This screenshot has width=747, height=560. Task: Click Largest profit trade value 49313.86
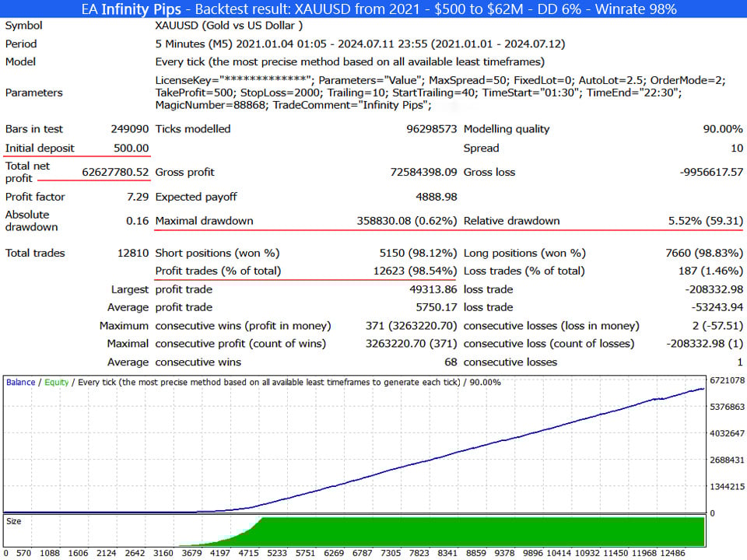tap(433, 289)
